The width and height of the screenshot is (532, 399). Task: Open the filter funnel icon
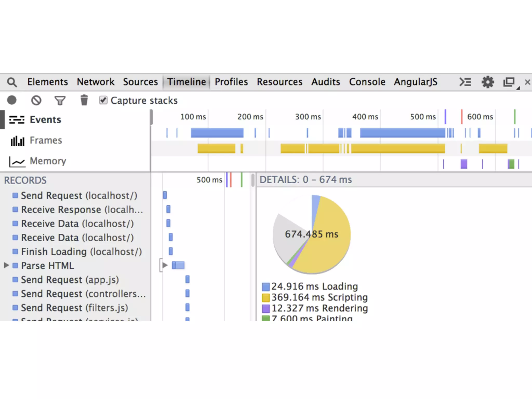(x=60, y=101)
